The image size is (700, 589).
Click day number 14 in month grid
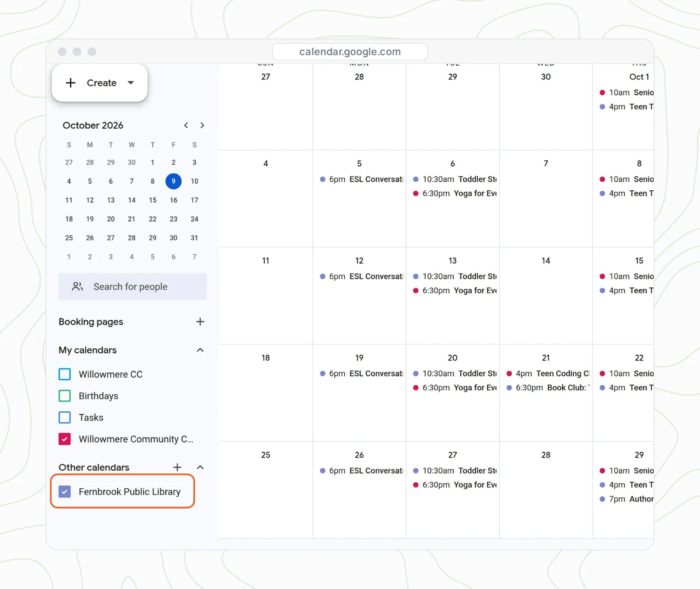[546, 261]
